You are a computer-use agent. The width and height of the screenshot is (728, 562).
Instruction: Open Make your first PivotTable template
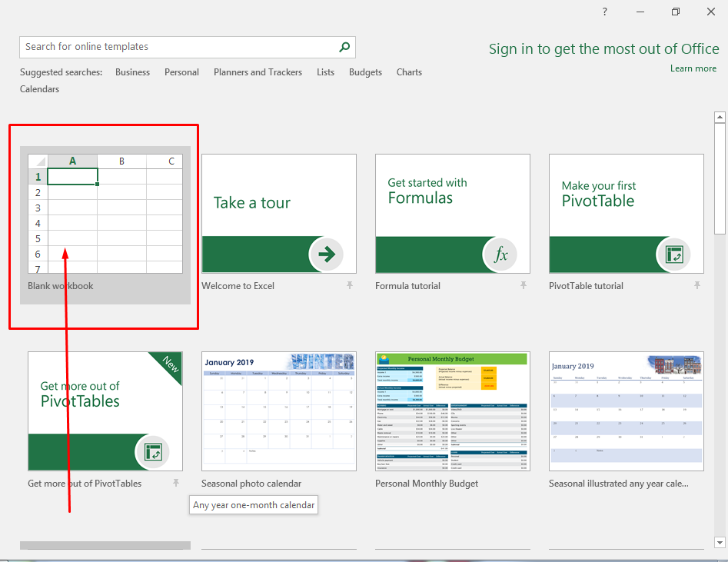tap(627, 214)
